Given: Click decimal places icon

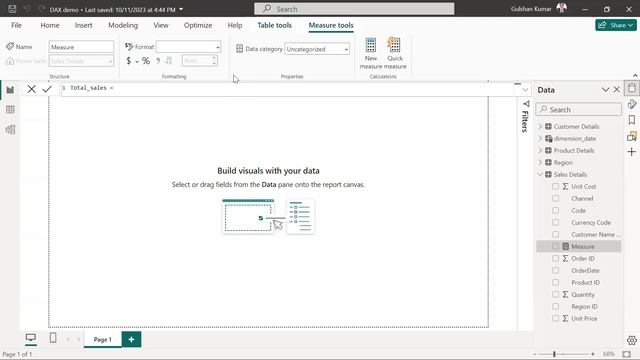Looking at the screenshot, I should 169,61.
